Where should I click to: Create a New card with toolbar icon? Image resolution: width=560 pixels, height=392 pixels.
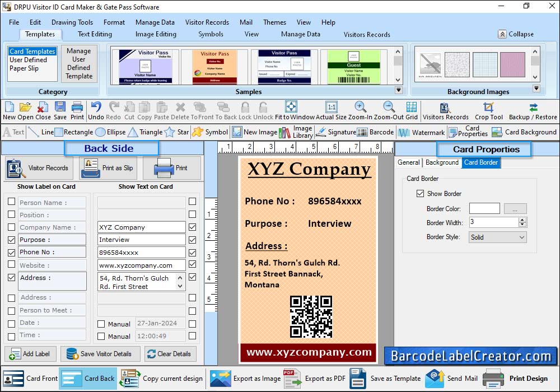(10, 111)
